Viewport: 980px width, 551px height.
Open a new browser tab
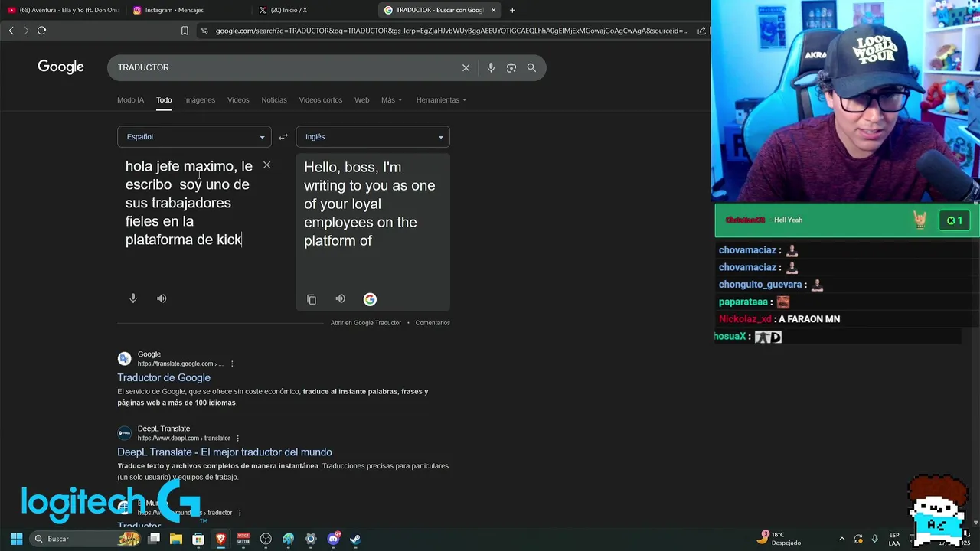(x=512, y=10)
